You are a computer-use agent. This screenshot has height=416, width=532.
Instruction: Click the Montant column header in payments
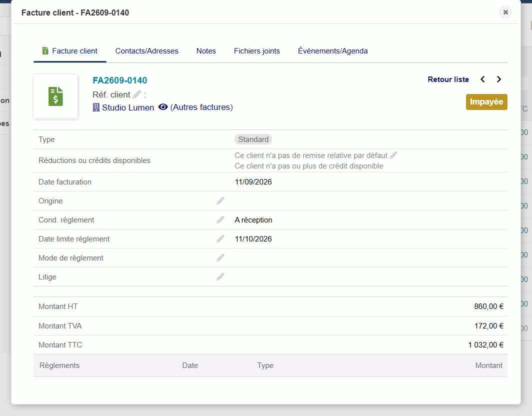(x=488, y=365)
